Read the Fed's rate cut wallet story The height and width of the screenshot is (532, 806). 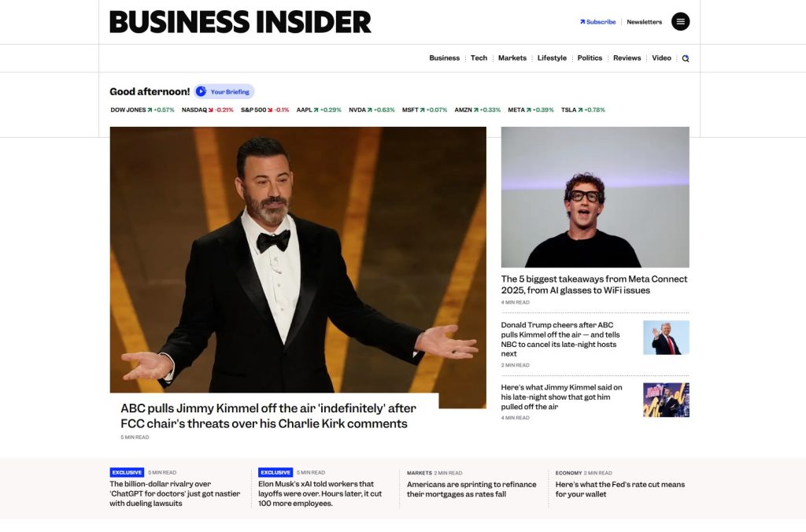click(x=620, y=490)
